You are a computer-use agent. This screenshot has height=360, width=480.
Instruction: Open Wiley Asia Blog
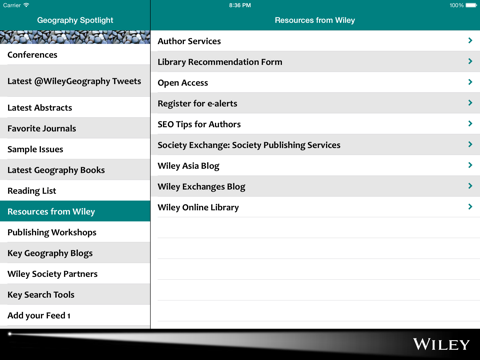[x=316, y=165]
